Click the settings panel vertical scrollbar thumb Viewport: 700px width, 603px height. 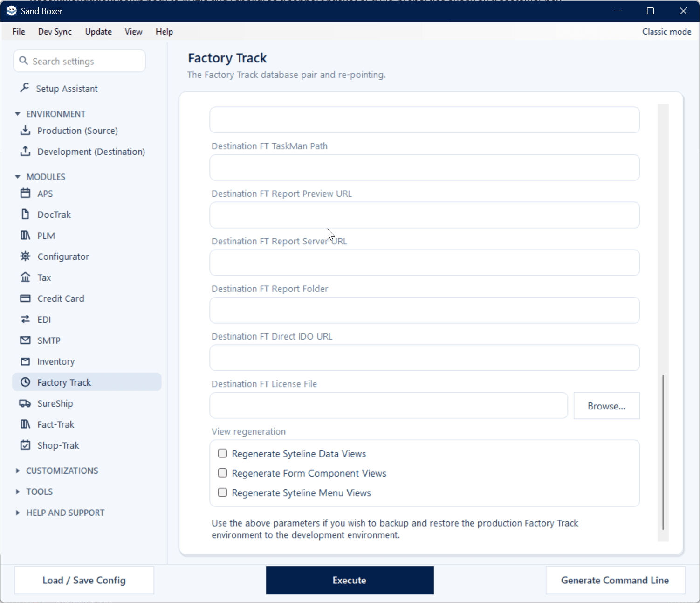[663, 452]
